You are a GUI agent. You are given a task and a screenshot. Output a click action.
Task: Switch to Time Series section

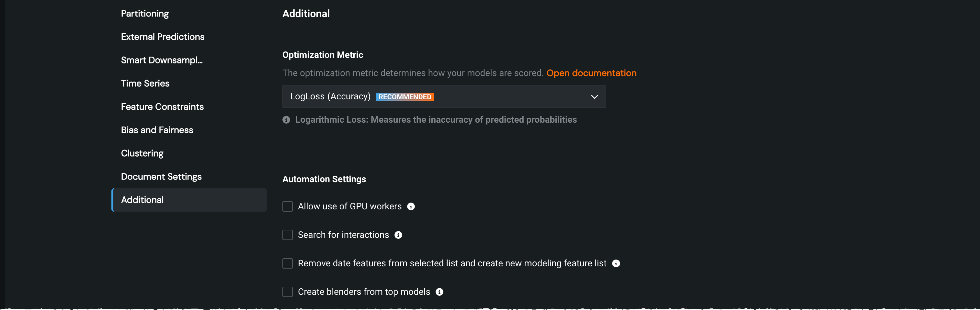(x=145, y=83)
